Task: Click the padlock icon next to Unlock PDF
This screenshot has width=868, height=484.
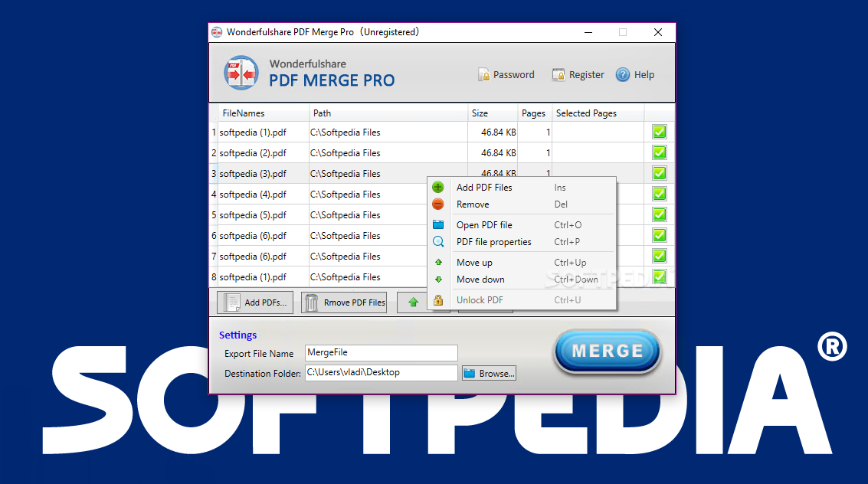Action: click(x=438, y=299)
